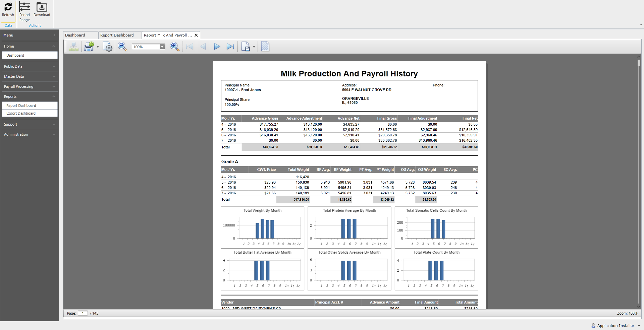Image resolution: width=644 pixels, height=330 pixels.
Task: Click the Refresh data icon
Action: [8, 10]
